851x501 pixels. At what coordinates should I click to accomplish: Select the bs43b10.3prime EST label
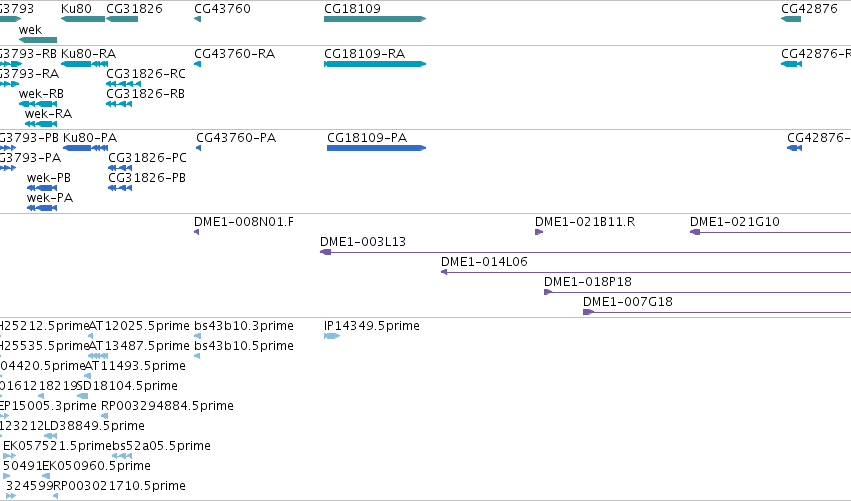[x=244, y=326]
